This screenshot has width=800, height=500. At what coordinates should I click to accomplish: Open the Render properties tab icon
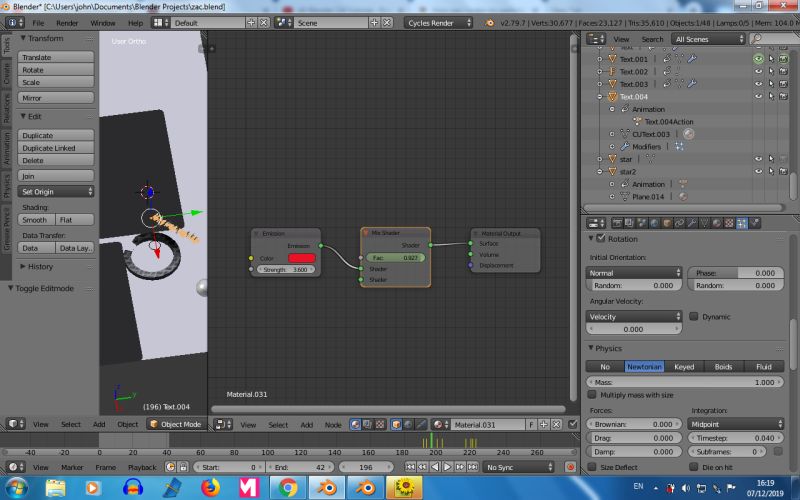[617, 223]
